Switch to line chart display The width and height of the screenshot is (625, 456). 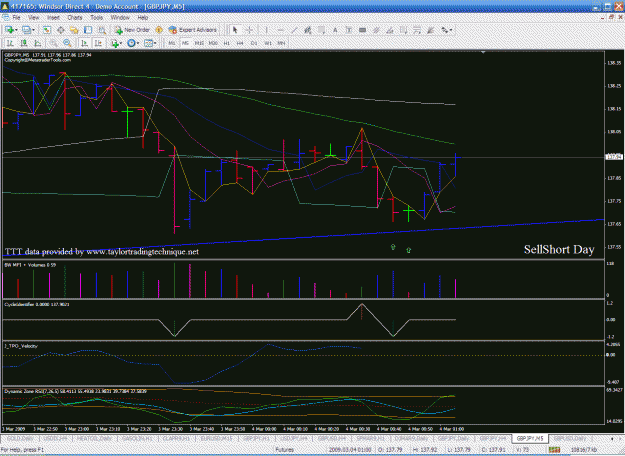tap(37, 43)
